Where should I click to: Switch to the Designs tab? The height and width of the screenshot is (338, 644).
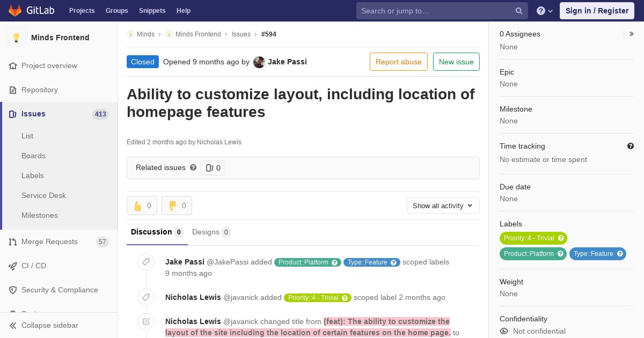211,232
